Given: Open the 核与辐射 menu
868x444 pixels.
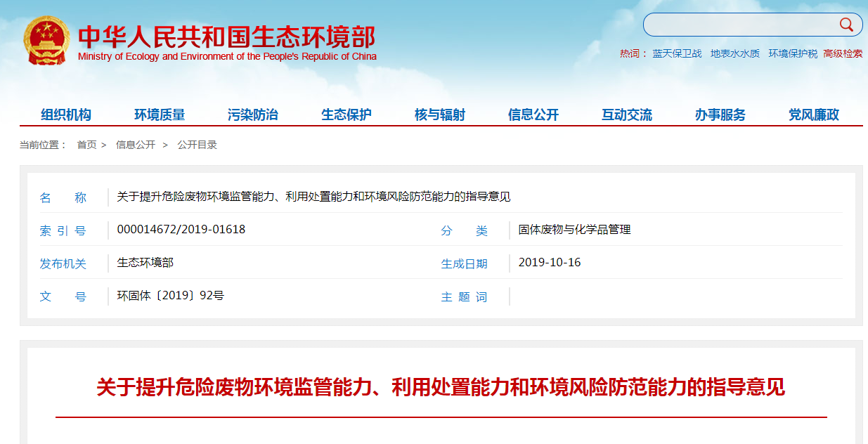Looking at the screenshot, I should pos(440,115).
